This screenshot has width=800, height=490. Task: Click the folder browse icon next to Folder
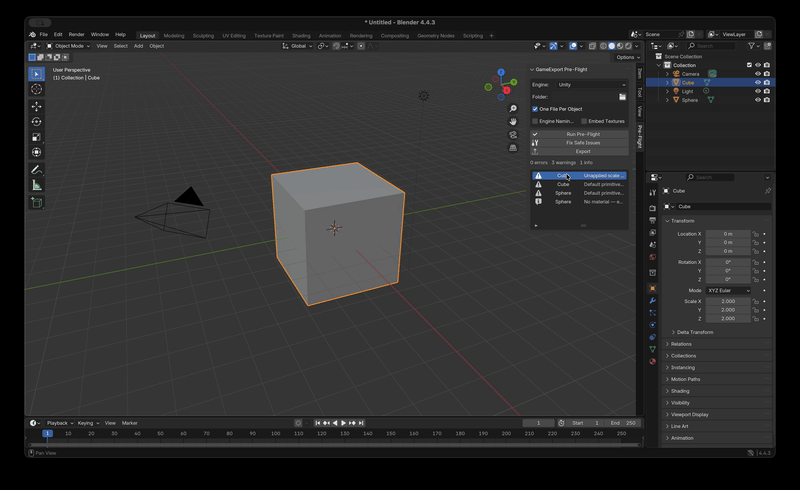tap(622, 96)
